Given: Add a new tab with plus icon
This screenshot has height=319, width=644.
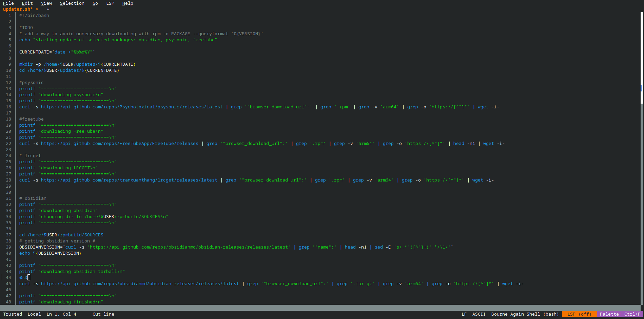Looking at the screenshot, I should point(48,9).
